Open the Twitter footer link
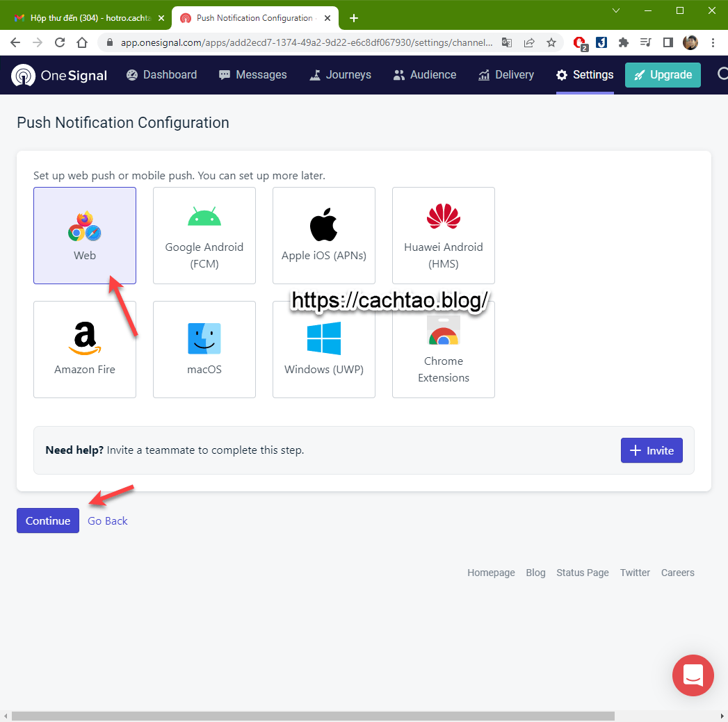The image size is (728, 722). (x=635, y=573)
